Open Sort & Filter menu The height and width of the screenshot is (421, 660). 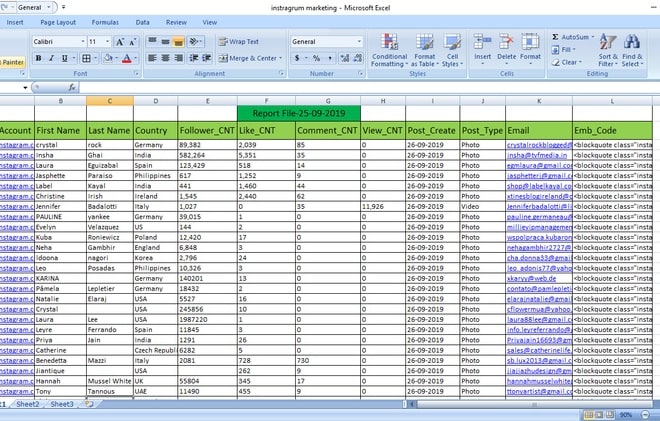608,51
